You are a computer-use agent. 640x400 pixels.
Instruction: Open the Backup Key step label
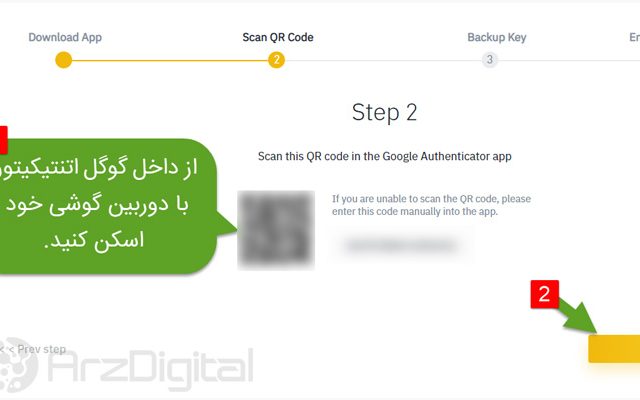[497, 38]
